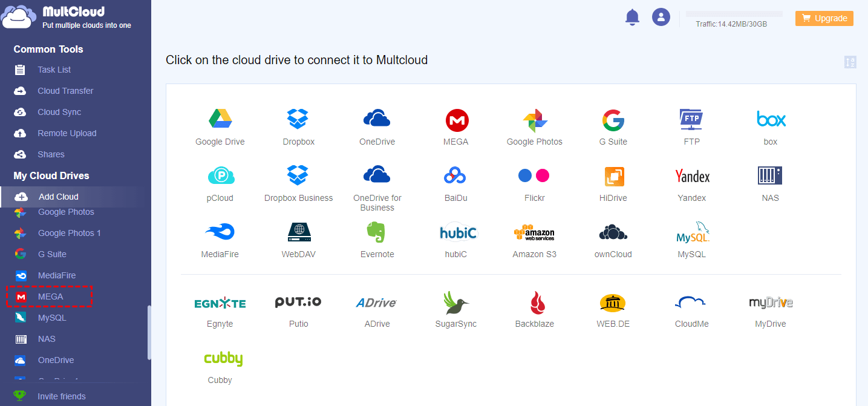This screenshot has width=868, height=406.
Task: Choose the OneDrive cloud icon in grid
Action: 377,119
